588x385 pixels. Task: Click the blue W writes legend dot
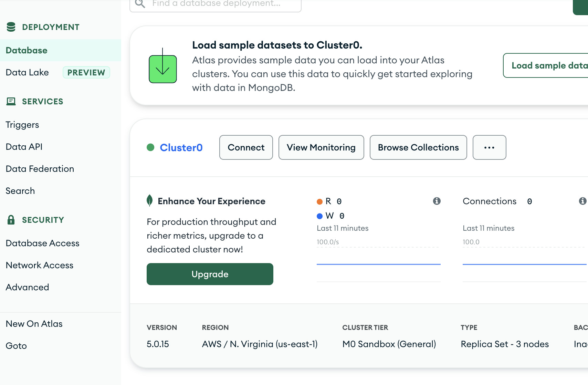tap(319, 216)
